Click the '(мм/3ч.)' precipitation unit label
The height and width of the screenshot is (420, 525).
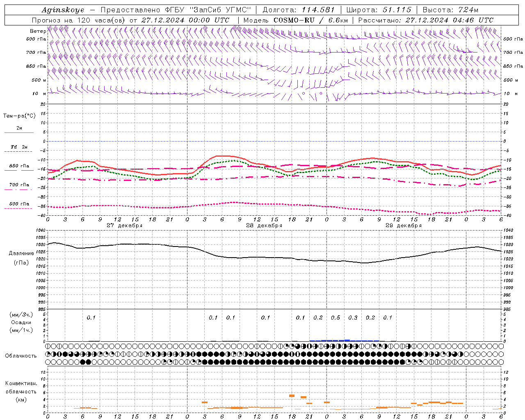click(21, 315)
